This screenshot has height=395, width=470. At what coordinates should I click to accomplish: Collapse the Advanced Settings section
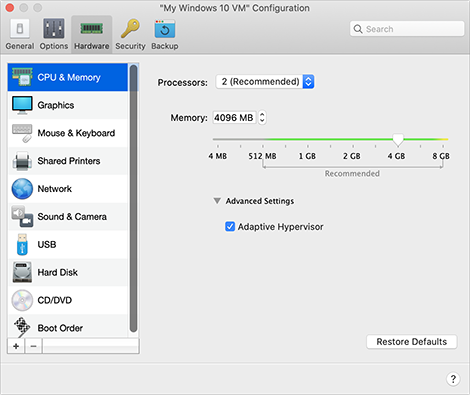click(x=217, y=201)
